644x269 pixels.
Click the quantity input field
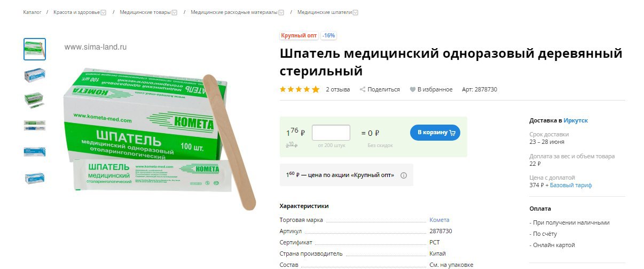pos(331,133)
